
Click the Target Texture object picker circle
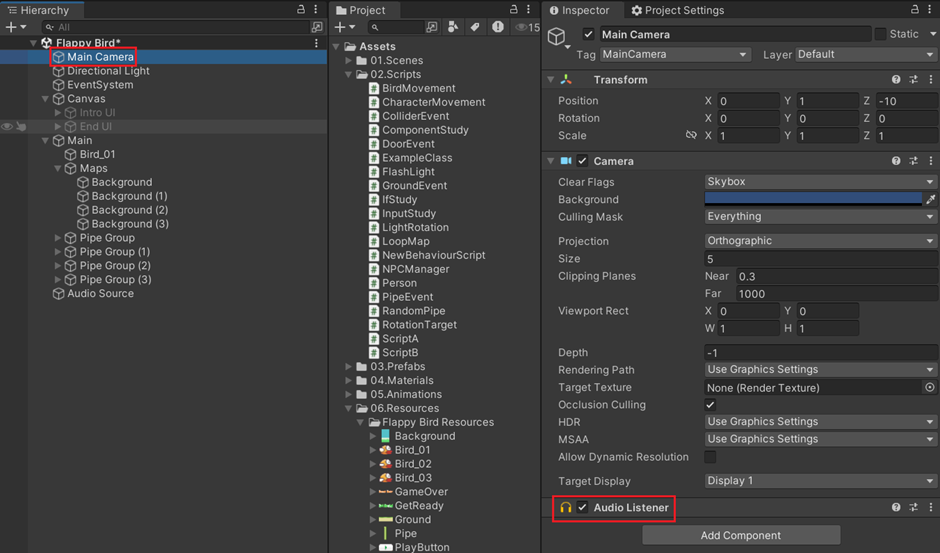(929, 387)
